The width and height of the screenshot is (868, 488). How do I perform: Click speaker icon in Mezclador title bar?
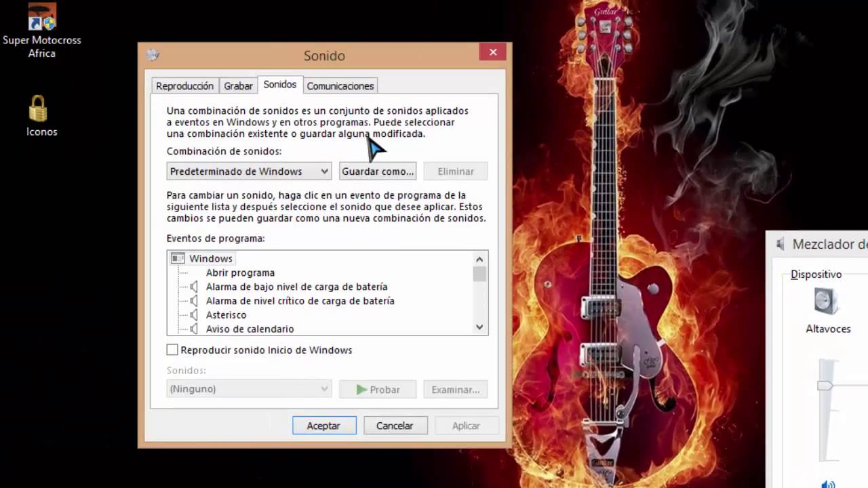point(781,244)
